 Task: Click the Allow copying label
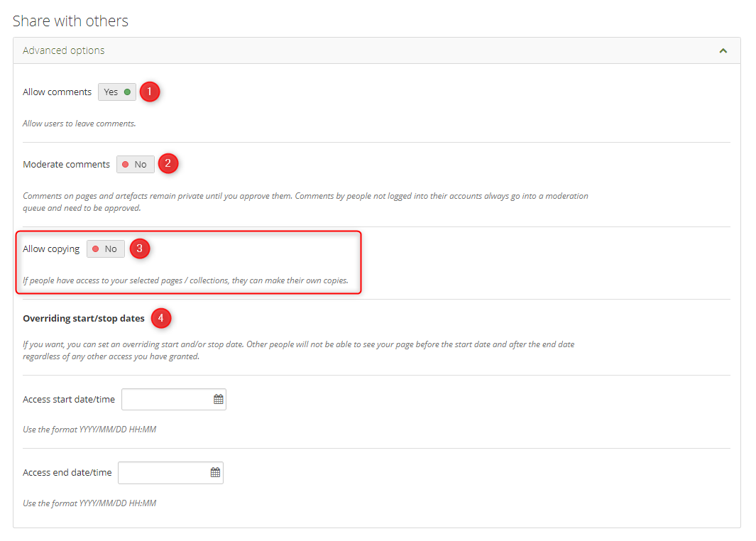pyautogui.click(x=51, y=249)
